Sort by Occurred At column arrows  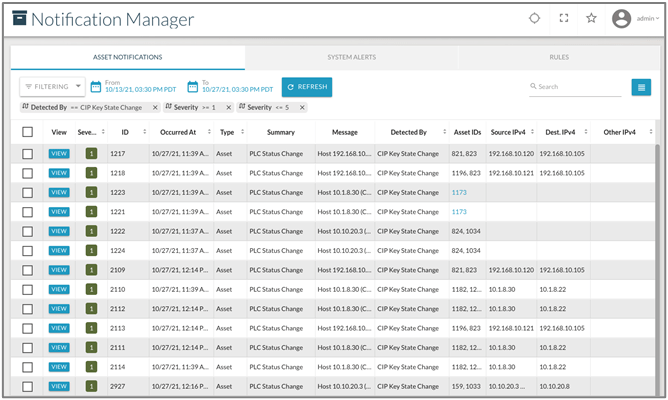[209, 132]
